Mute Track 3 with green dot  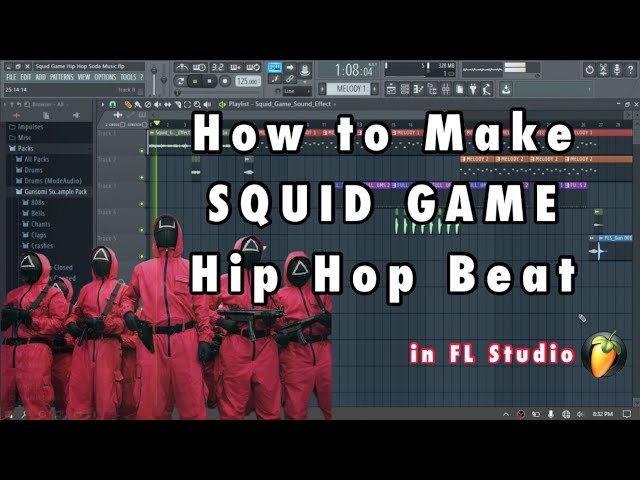142,204
